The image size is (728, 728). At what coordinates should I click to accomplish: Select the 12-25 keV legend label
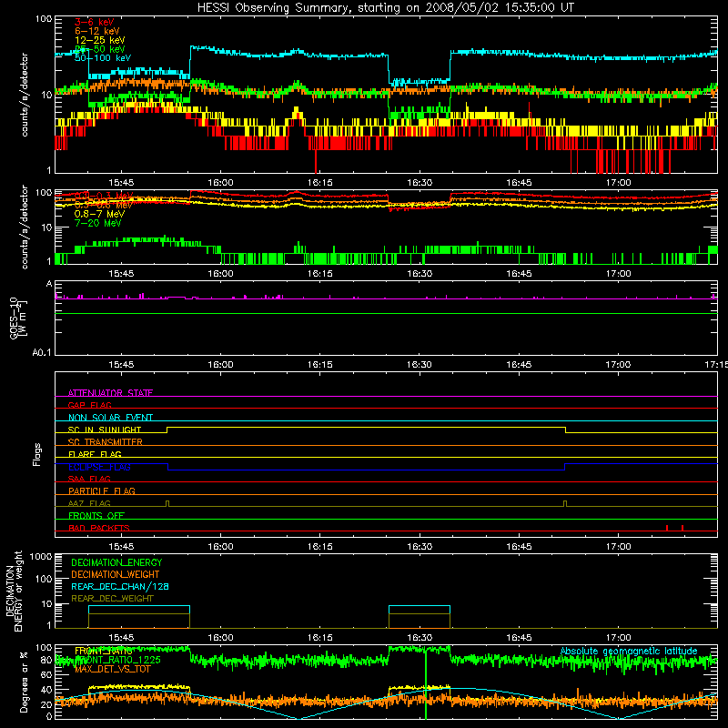(x=100, y=40)
